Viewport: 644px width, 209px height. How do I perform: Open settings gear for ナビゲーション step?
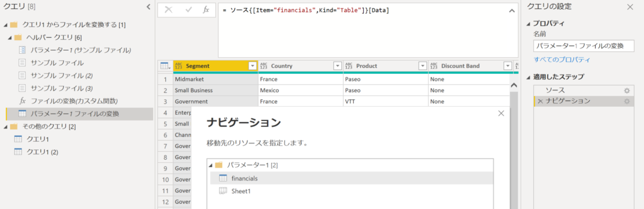(626, 101)
